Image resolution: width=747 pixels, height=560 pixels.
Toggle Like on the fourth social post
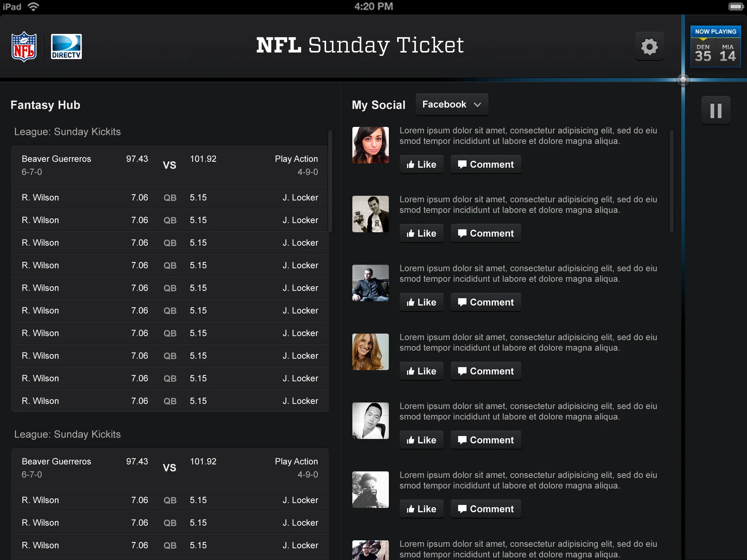(x=421, y=371)
